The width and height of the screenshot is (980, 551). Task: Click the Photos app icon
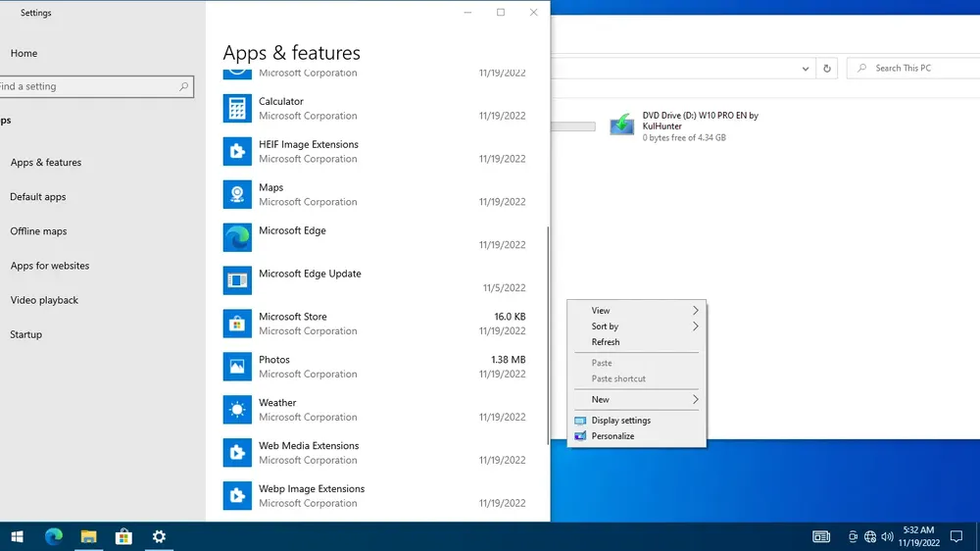coord(237,367)
